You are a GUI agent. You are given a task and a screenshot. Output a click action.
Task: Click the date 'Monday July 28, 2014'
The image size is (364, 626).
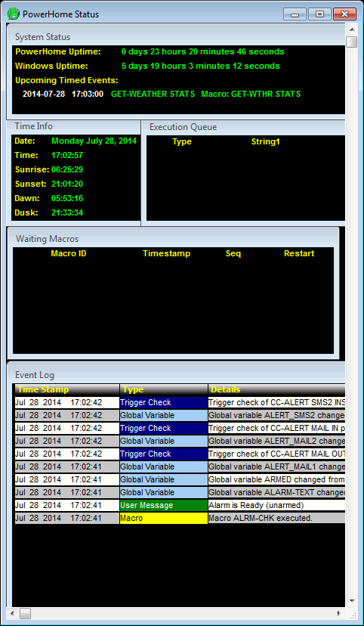[x=94, y=141]
